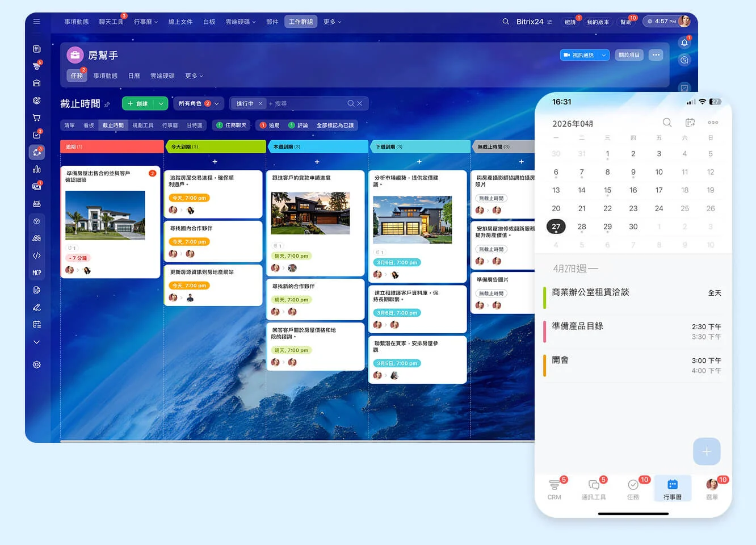This screenshot has height=545, width=756.
Task: Expand the 更多 menu under 房幫手
Action: (x=194, y=76)
